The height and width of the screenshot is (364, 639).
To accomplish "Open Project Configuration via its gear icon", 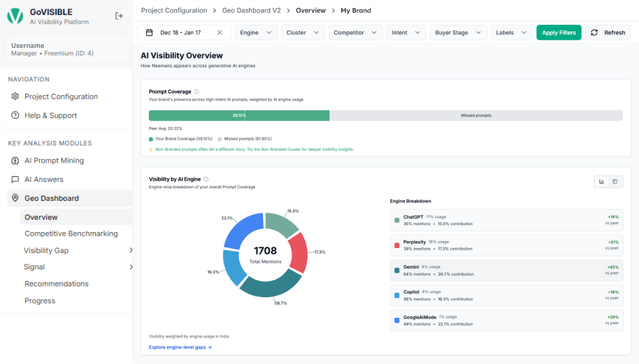I will (14, 96).
